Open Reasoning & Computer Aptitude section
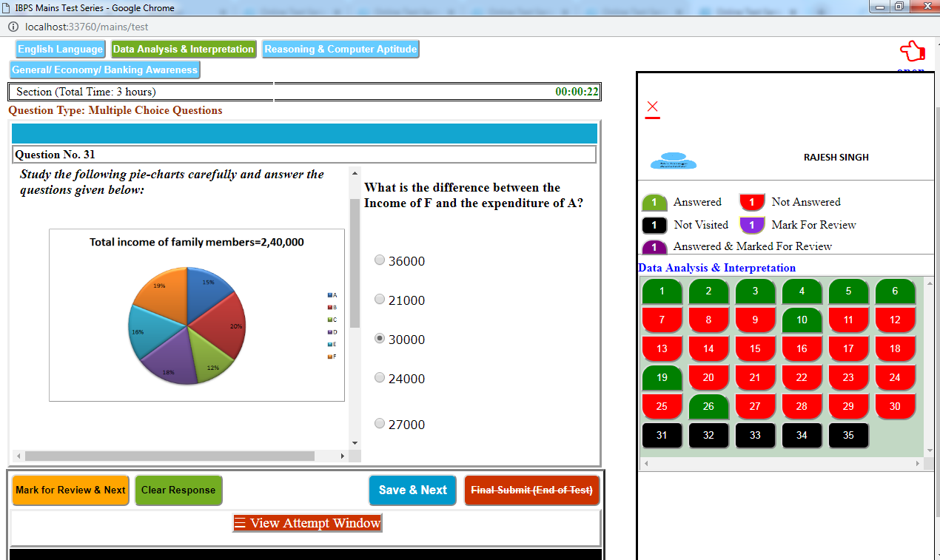940x560 pixels. [340, 50]
